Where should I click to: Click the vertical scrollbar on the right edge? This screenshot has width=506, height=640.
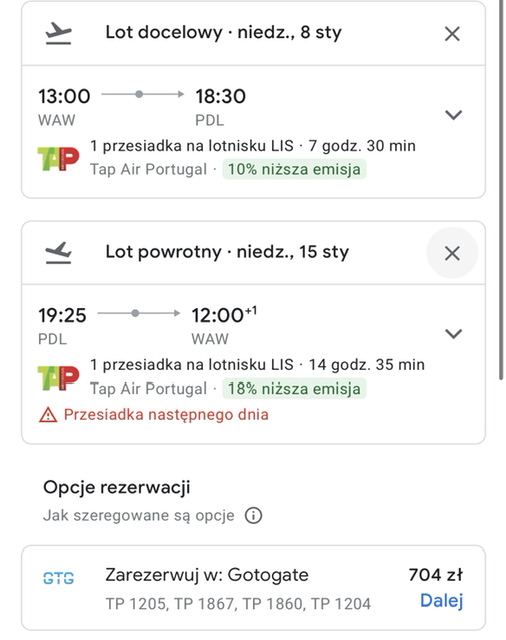(x=501, y=190)
